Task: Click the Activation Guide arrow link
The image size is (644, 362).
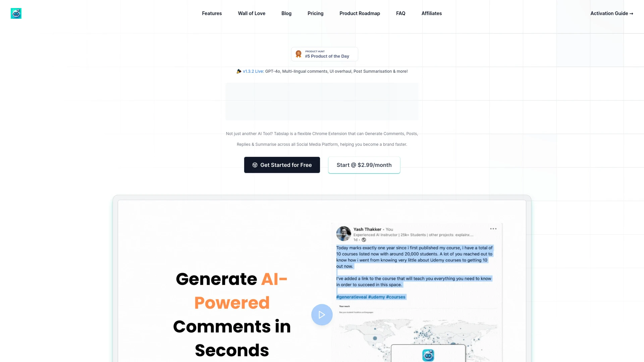Action: click(612, 13)
